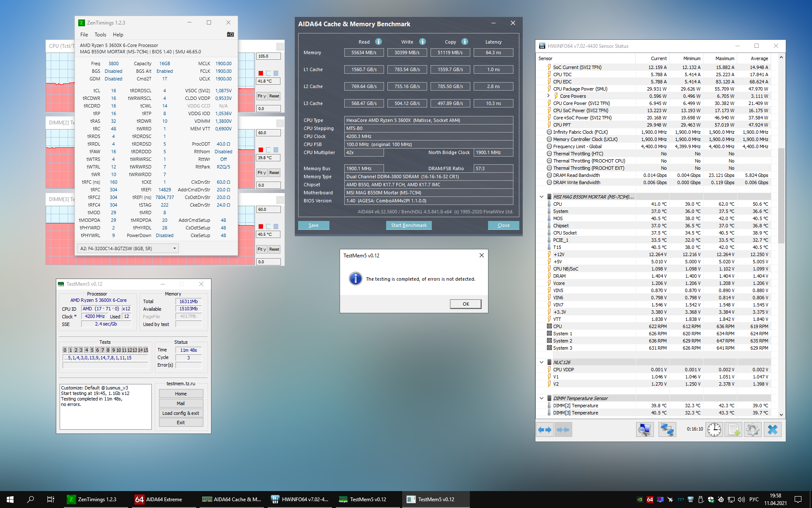Collapse the MSI MAG B550M MORTAR sensor group
The height and width of the screenshot is (508, 812).
pos(541,197)
